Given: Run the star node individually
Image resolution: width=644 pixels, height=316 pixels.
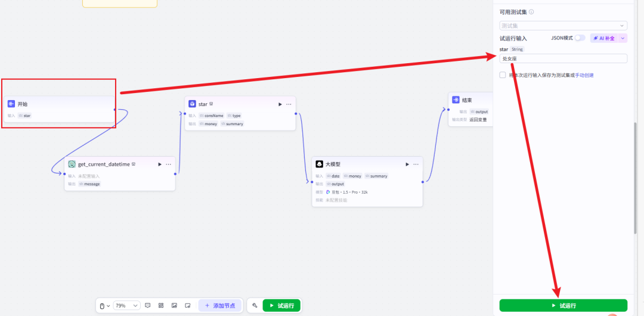Looking at the screenshot, I should pyautogui.click(x=280, y=104).
